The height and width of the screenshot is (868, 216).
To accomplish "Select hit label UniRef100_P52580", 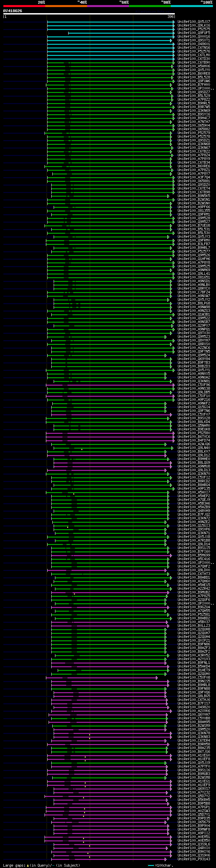I will 194,433.
